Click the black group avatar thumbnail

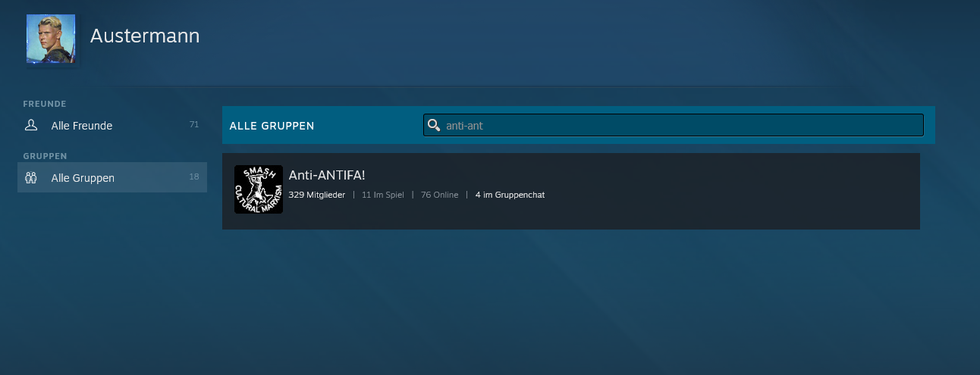(x=258, y=189)
